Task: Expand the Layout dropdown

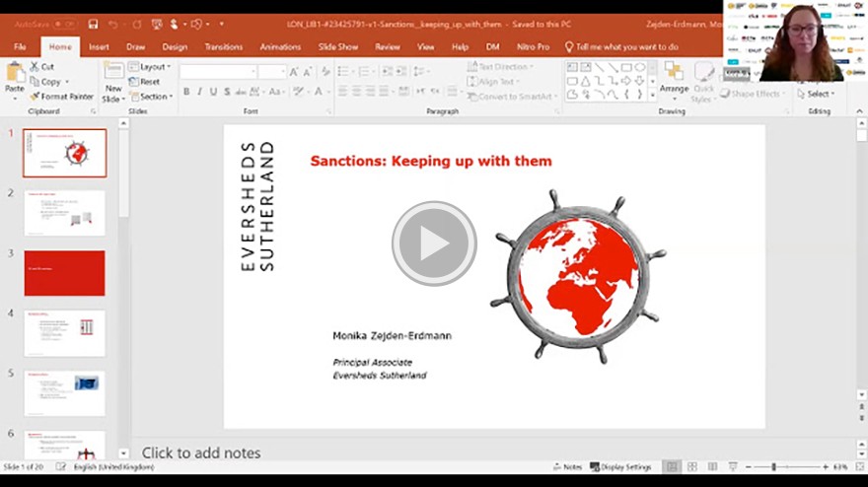Action: [150, 67]
